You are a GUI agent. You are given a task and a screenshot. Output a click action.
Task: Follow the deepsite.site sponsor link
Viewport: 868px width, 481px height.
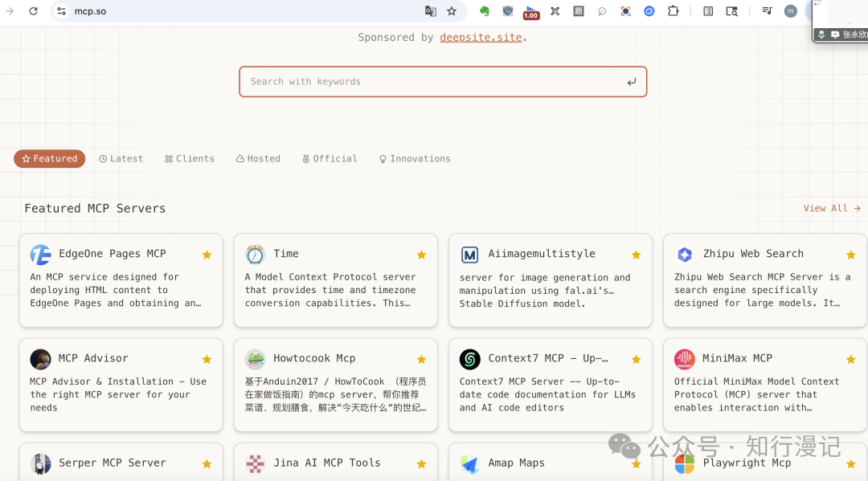(481, 38)
